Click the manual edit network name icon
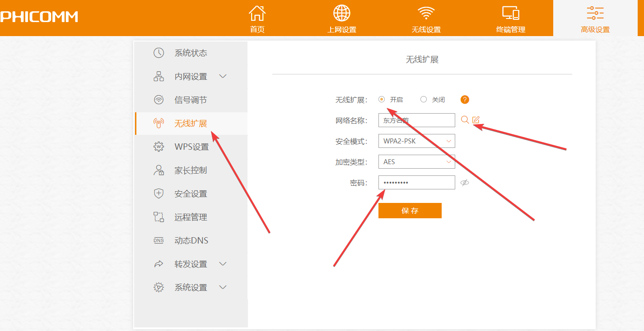Screen dimensions: 644x331 coord(476,120)
